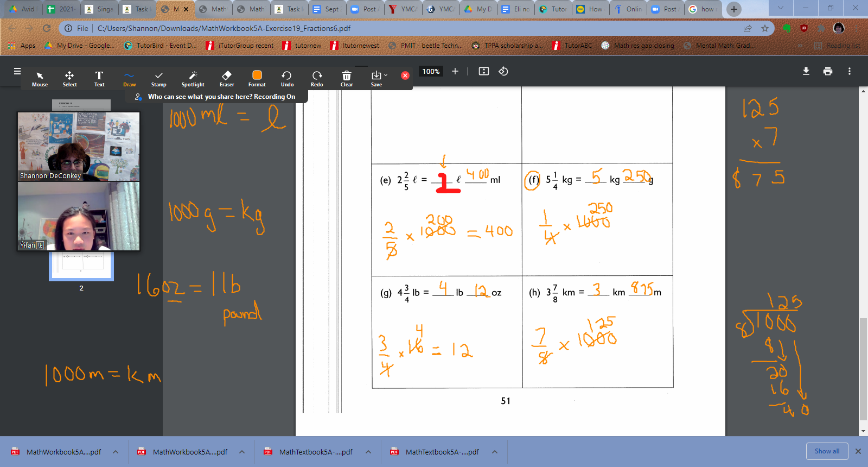The height and width of the screenshot is (467, 868).
Task: Open PDF viewer more actions menu
Action: (850, 71)
